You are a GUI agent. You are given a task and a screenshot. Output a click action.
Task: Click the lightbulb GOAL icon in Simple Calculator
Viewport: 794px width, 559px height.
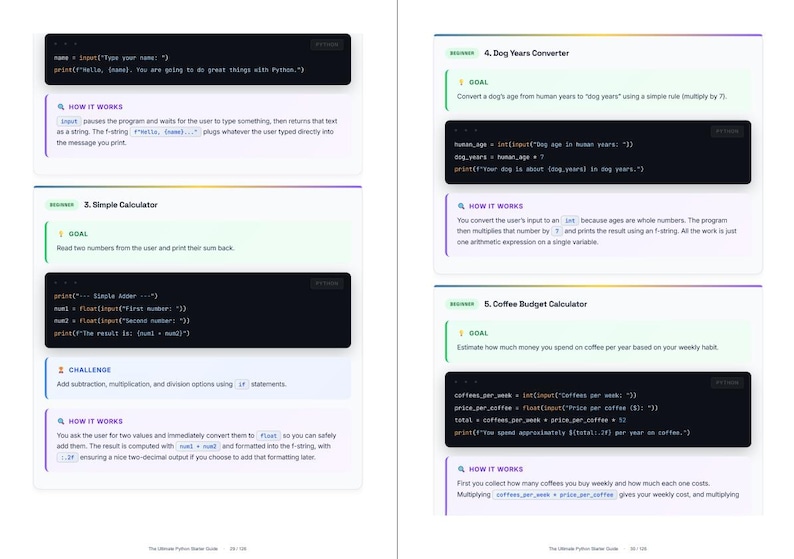click(x=61, y=234)
